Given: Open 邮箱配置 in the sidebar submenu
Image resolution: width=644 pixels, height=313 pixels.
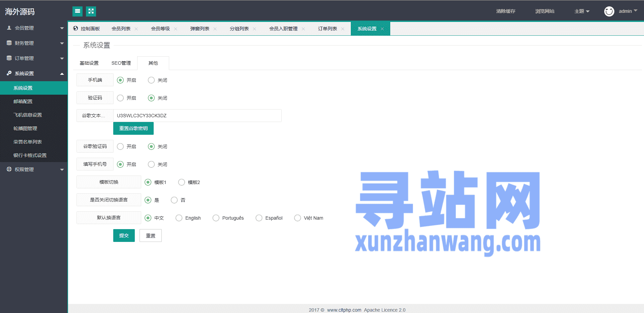Looking at the screenshot, I should tap(23, 101).
